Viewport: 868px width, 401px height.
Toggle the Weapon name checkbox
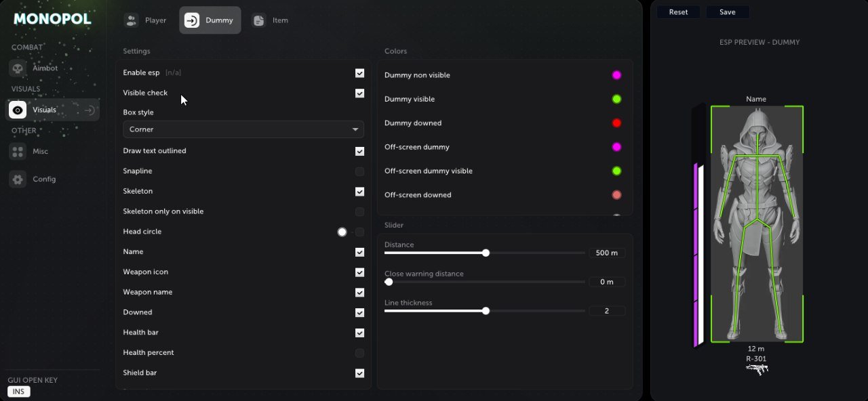click(x=359, y=293)
